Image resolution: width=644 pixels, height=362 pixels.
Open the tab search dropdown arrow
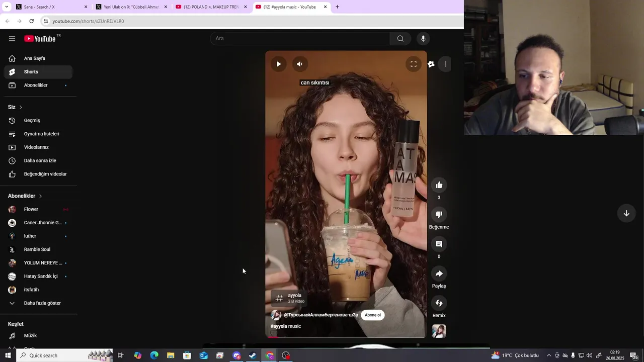coord(7,7)
